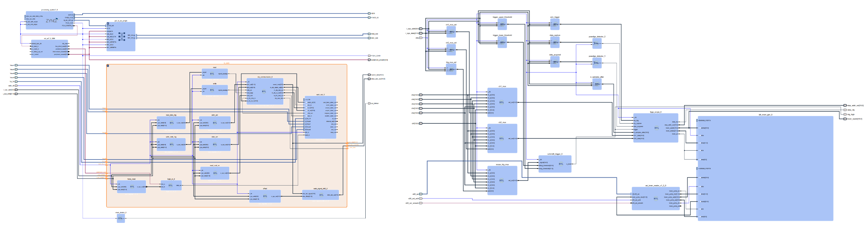Select RTL icon on axi_bram_reader_v1_0_0
868x229 pixels.
(656, 199)
